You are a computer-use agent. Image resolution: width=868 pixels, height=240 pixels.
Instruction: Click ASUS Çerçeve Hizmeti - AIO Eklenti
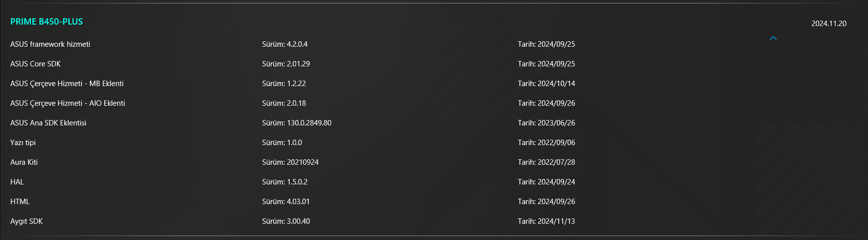tap(68, 103)
